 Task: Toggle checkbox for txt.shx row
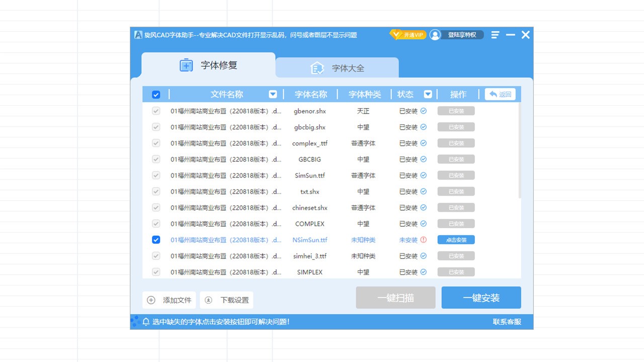[156, 192]
